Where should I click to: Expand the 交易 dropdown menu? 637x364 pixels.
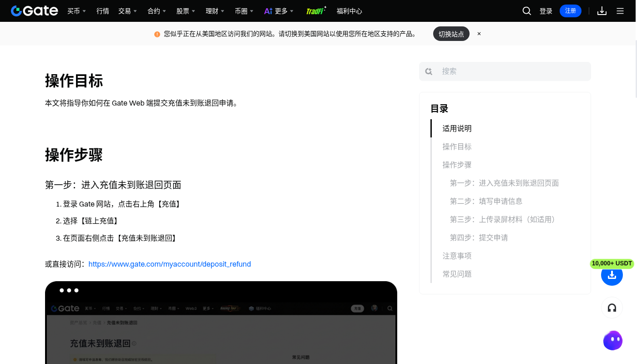coord(127,11)
